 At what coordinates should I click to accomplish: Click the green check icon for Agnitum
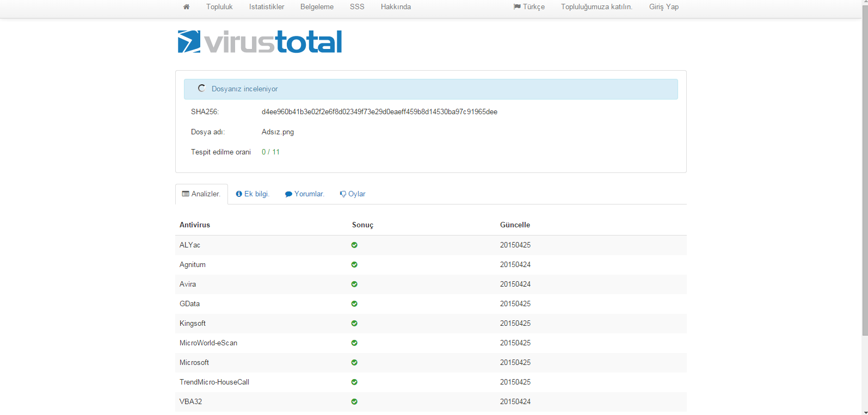click(x=354, y=265)
